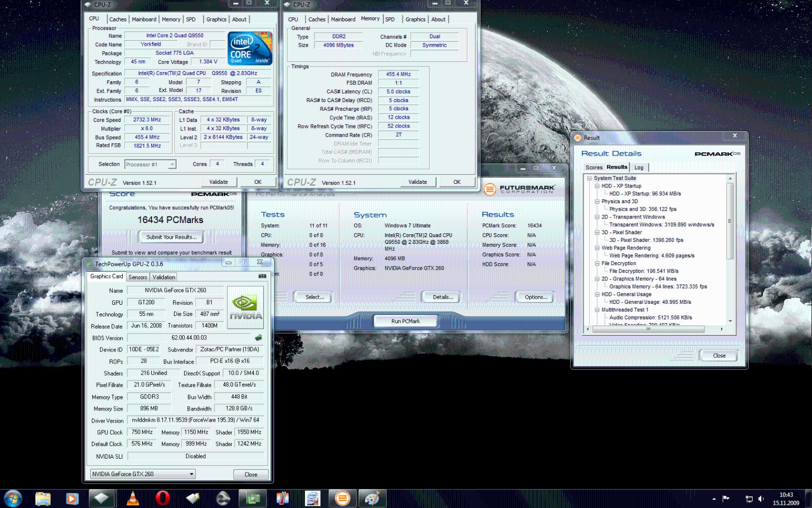Open the volume speaker tray icon
The image size is (812, 508).
click(x=761, y=499)
